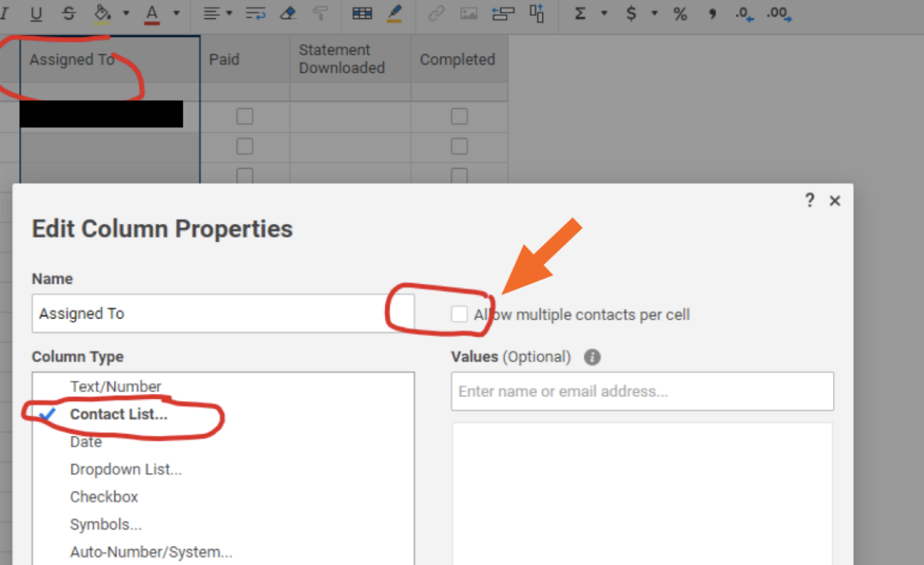
Task: Click the decrease decimal icon
Action: point(745,13)
